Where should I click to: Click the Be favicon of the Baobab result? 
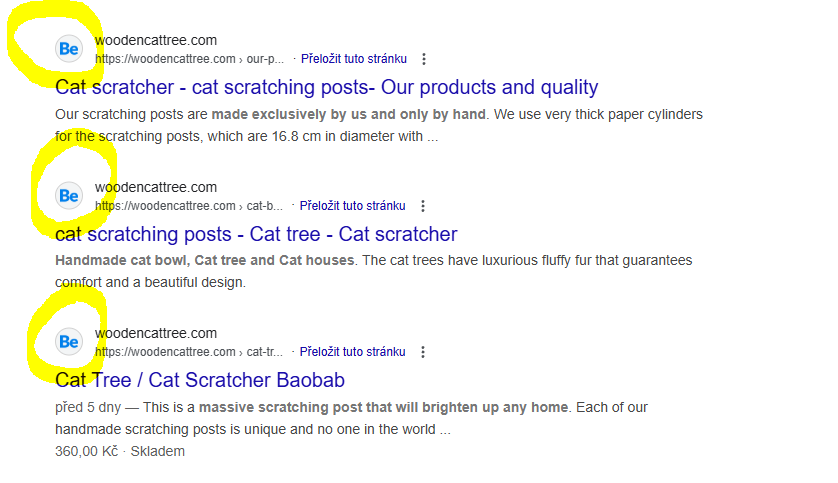point(69,342)
